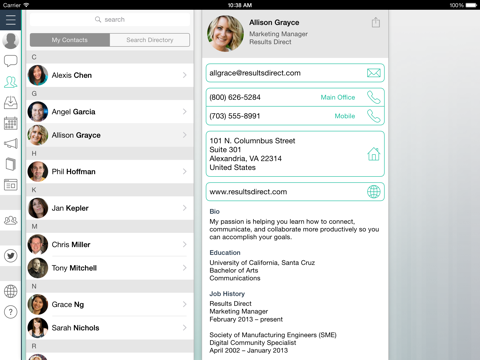Open the megaphone announcements icon
The image size is (480, 360).
11,144
